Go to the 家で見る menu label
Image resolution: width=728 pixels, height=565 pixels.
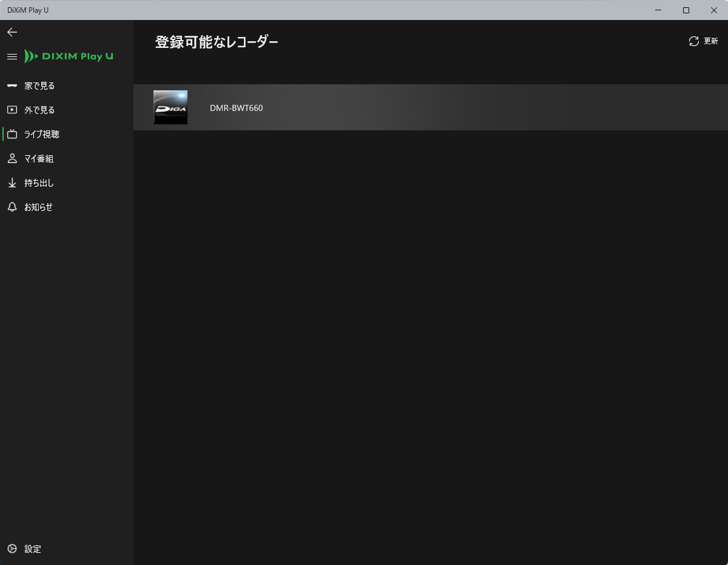tap(39, 86)
